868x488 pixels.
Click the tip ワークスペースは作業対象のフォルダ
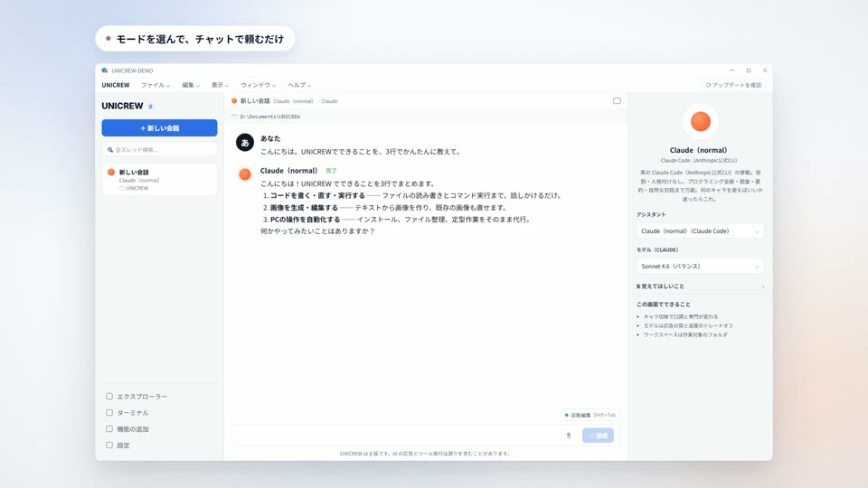pos(685,334)
